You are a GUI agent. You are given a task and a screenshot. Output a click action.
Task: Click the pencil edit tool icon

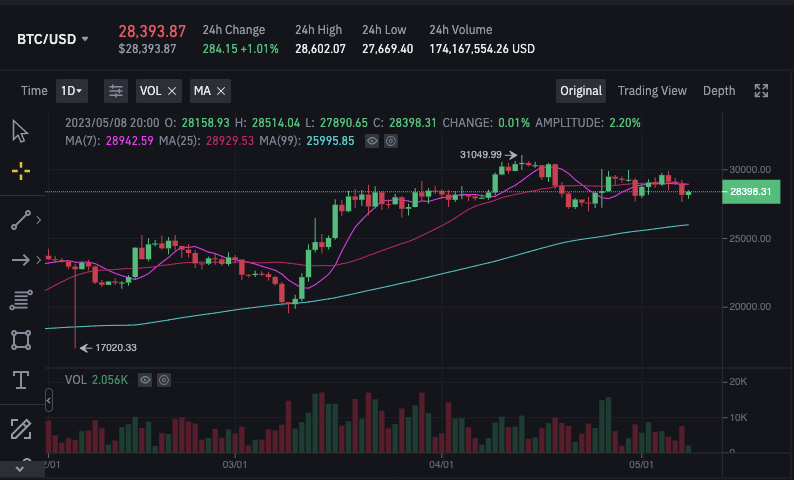(20, 429)
